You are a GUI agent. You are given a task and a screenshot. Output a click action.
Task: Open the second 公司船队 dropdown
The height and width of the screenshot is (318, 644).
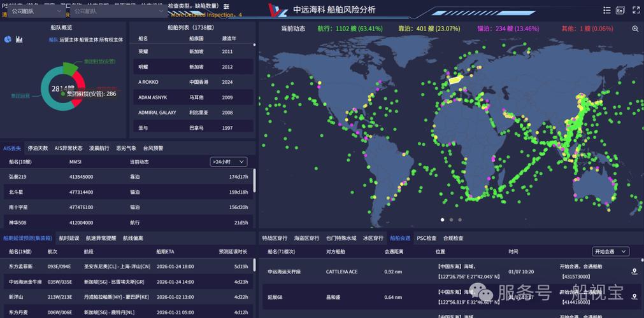(118, 11)
